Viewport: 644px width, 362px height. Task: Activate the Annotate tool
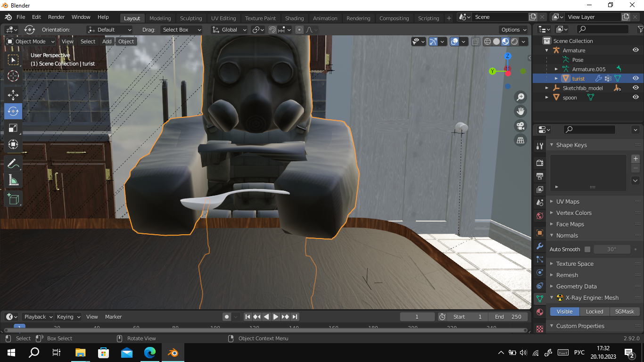point(13,164)
